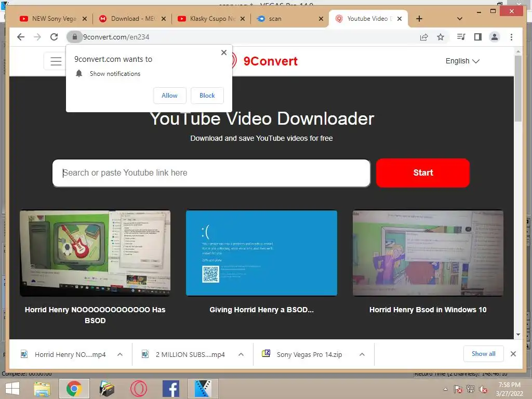
Task: Open Horrid Henry Bsod in Windows 10 thumbnail
Action: tap(428, 253)
